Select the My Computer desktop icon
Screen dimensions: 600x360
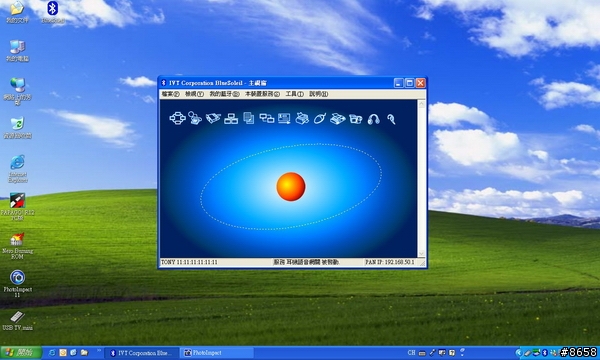click(x=17, y=50)
